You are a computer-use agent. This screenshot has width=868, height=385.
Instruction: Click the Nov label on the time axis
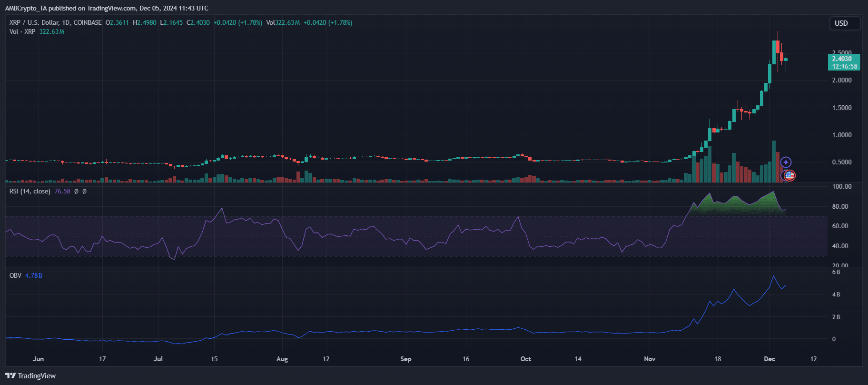[650, 359]
